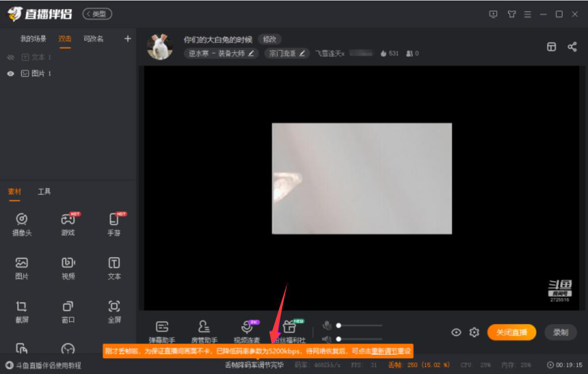
Task: Mute the speaker icon
Action: [x=327, y=339]
